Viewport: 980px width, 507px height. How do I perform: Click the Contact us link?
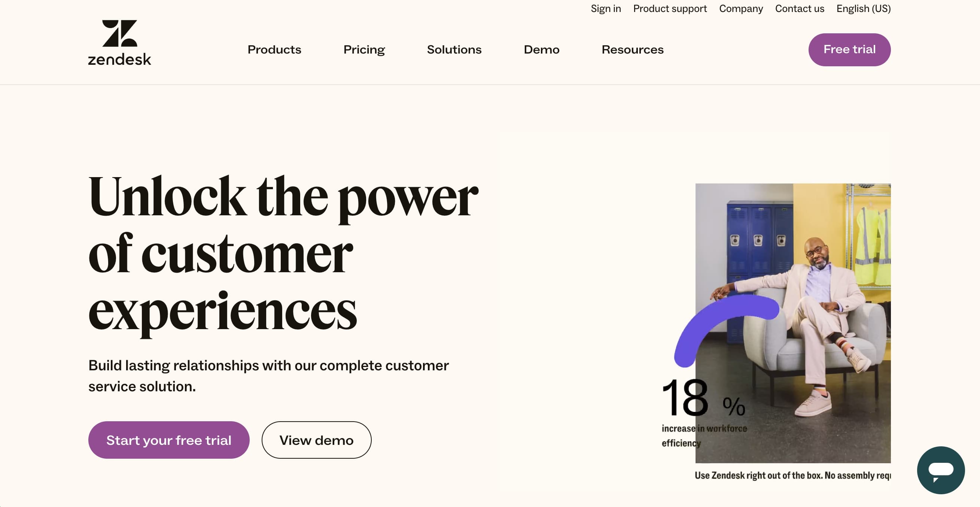(799, 8)
